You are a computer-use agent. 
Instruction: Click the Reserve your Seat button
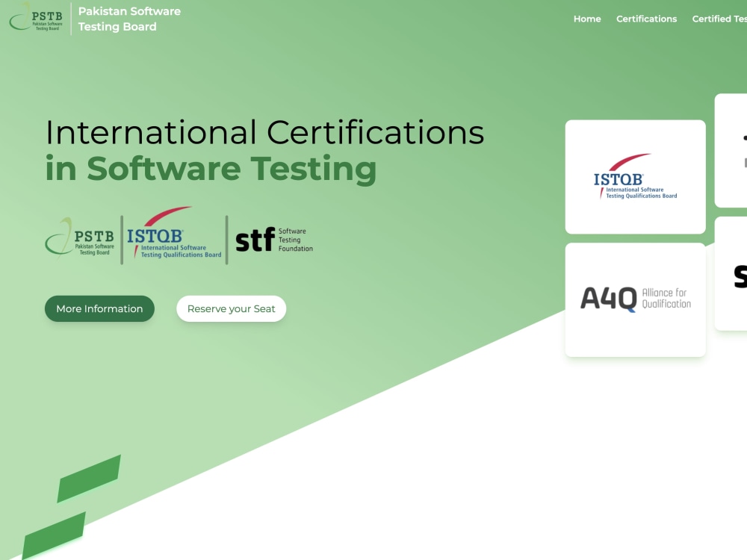[231, 308]
